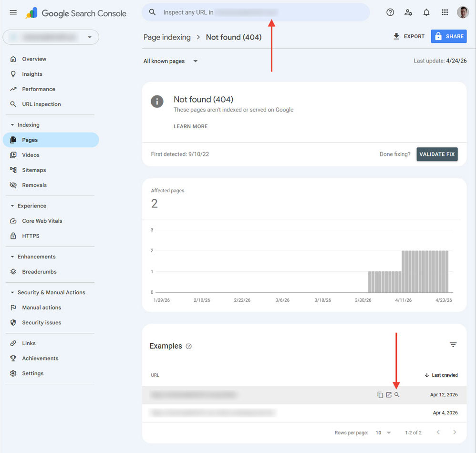Copy the first example URL

[x=380, y=394]
